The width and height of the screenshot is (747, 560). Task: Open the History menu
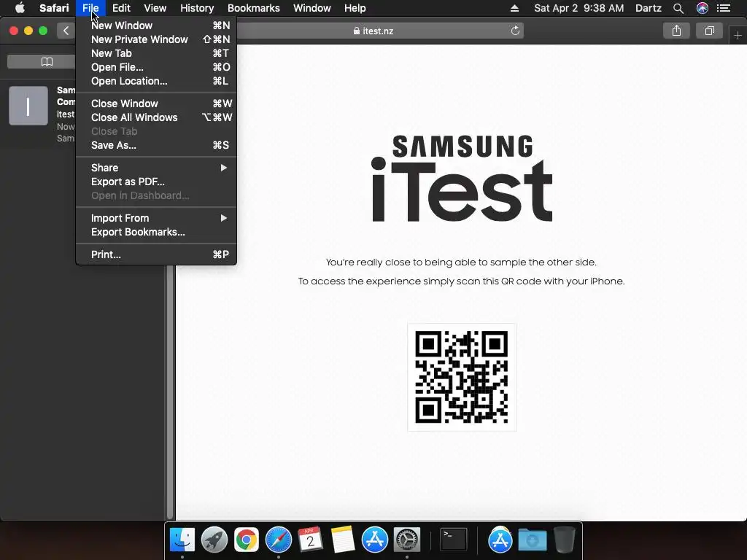click(197, 8)
